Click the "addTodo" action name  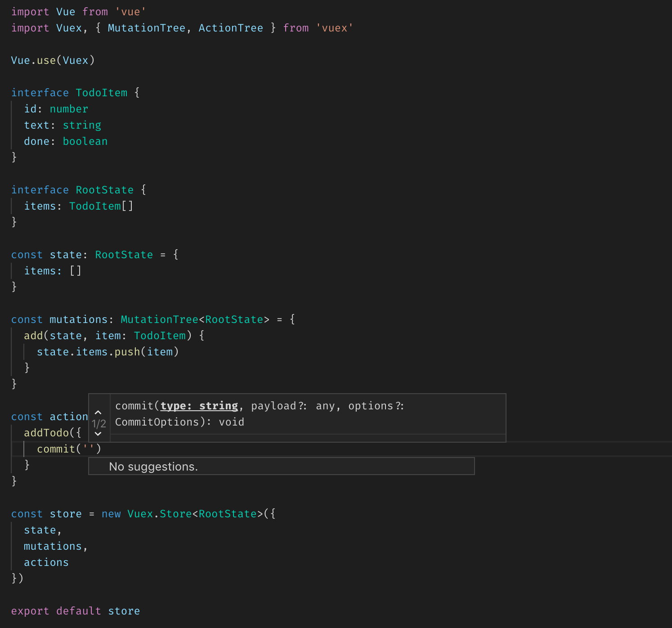click(46, 433)
